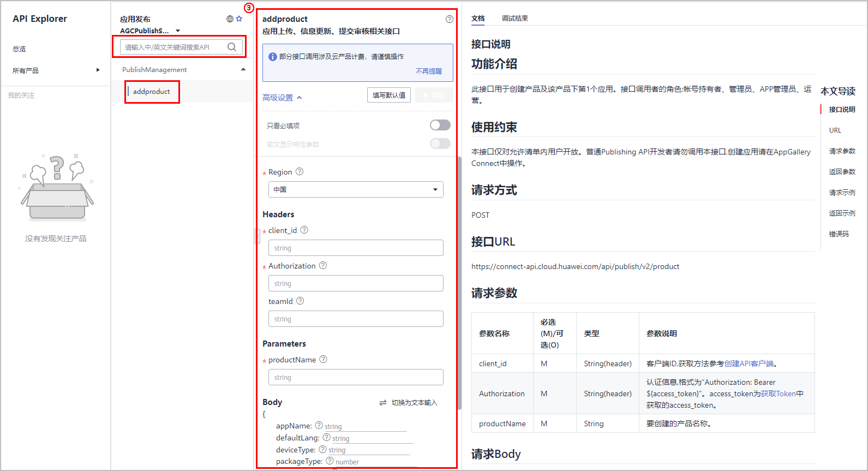The height and width of the screenshot is (471, 868).
Task: Click 切换为文本输入 link
Action: click(415, 403)
